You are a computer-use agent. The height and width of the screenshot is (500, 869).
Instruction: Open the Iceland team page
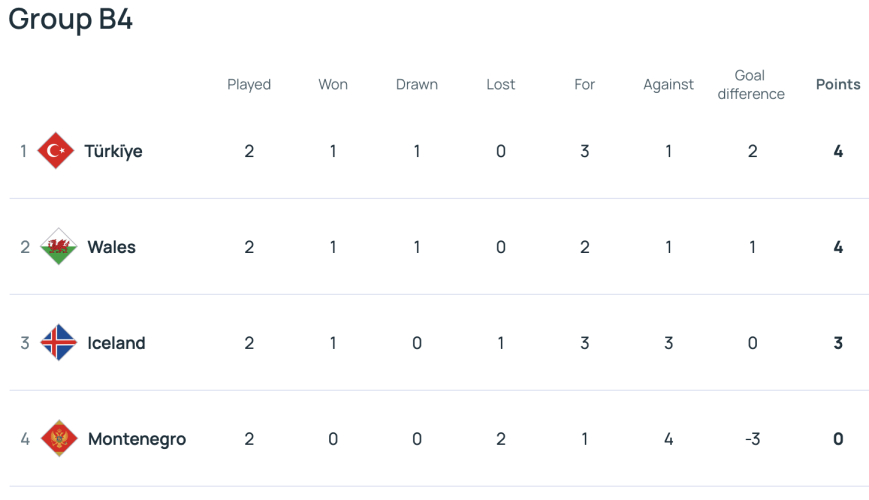(116, 343)
